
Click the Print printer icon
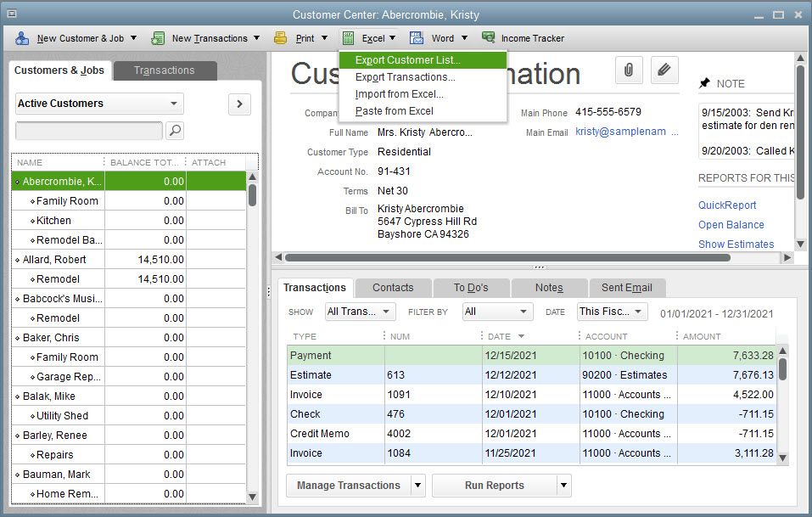tap(281, 38)
